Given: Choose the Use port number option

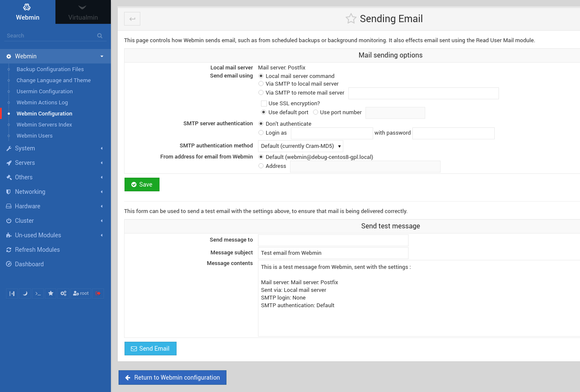Looking at the screenshot, I should pos(315,112).
